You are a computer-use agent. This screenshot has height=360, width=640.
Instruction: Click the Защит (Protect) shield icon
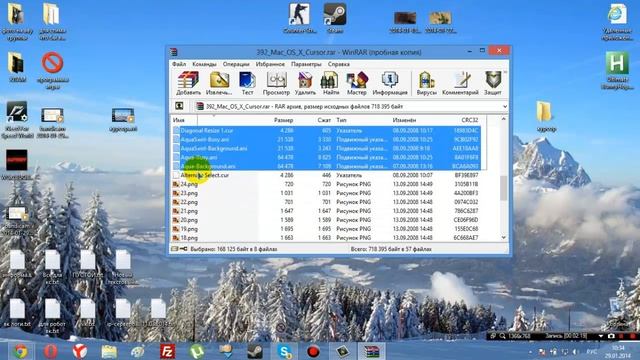pos(493,83)
